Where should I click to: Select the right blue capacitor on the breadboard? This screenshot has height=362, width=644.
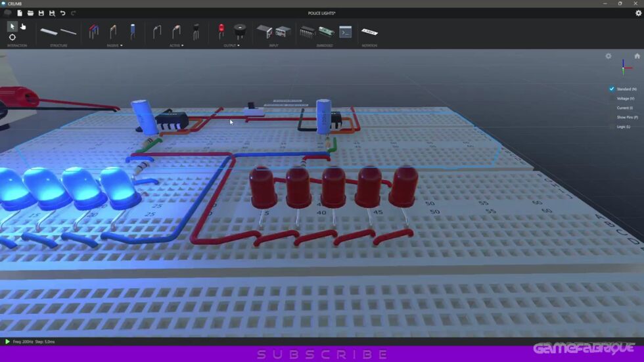[x=323, y=116]
